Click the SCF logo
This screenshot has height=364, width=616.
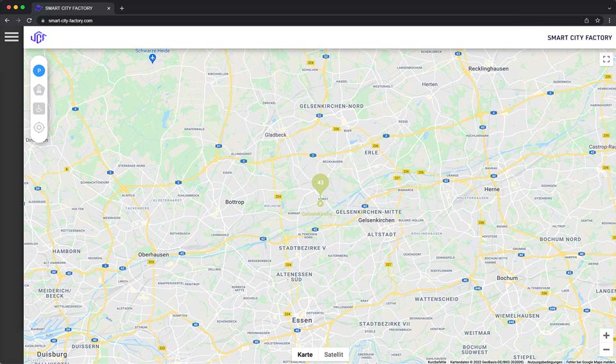pyautogui.click(x=38, y=37)
